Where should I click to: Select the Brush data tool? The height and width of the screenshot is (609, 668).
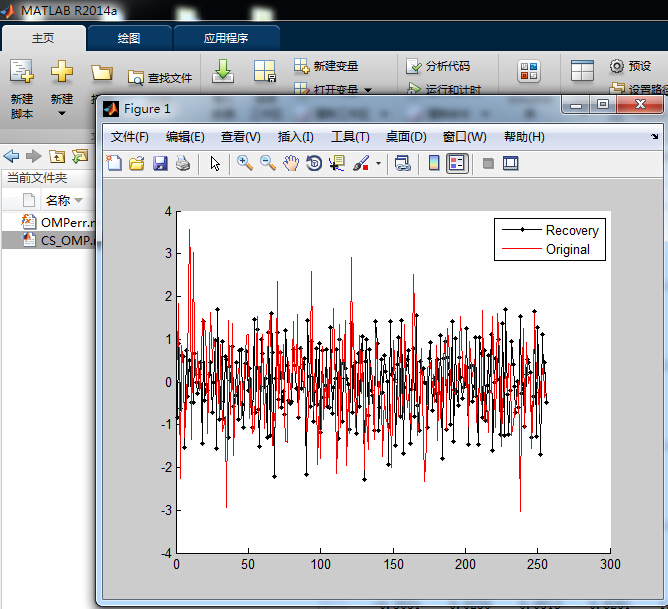point(361,164)
